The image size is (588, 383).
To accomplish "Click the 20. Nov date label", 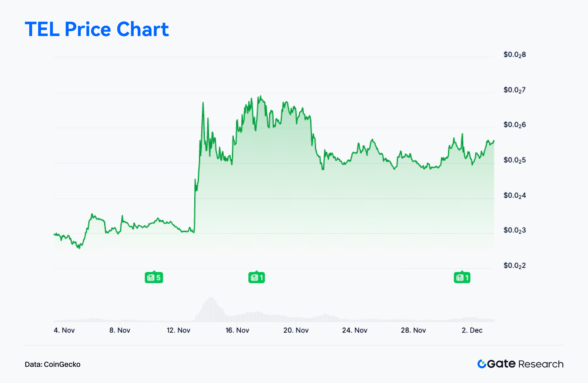I will click(296, 330).
